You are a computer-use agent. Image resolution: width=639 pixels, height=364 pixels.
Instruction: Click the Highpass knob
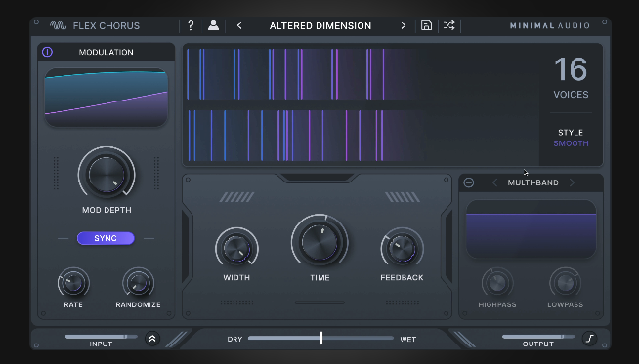click(497, 283)
